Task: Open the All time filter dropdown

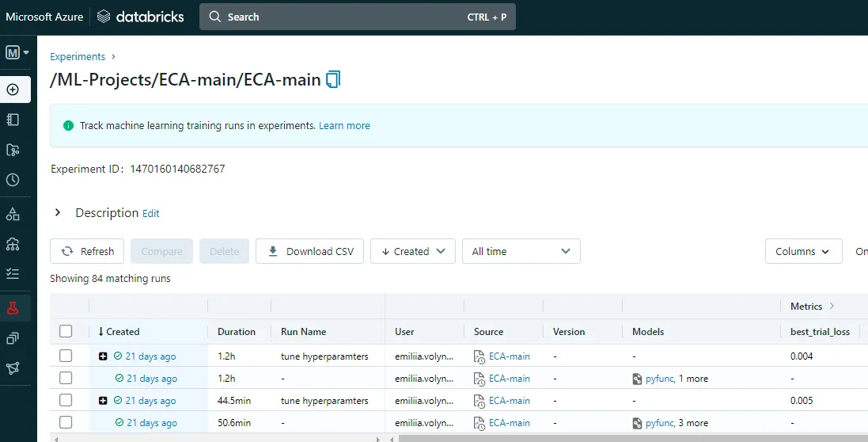Action: coord(521,251)
